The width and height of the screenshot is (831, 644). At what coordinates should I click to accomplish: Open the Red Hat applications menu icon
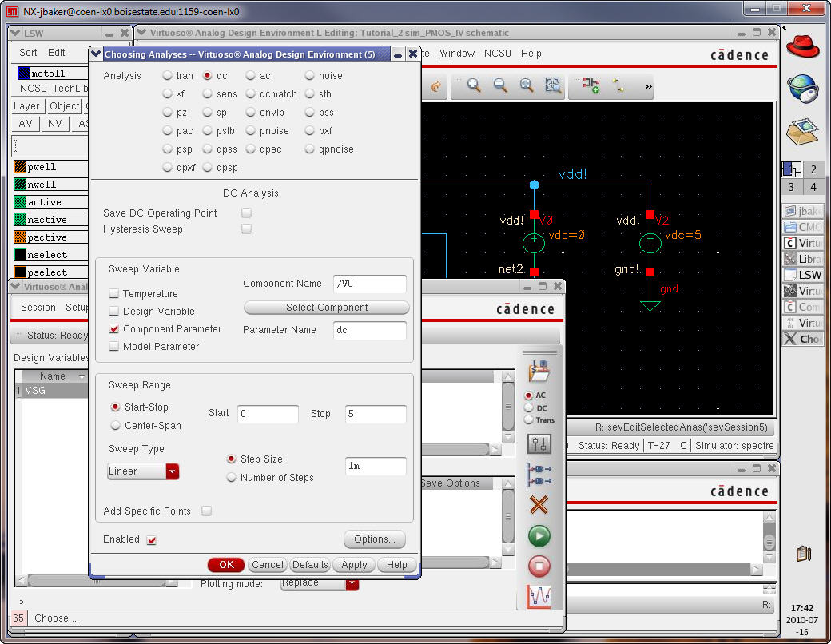coord(802,46)
